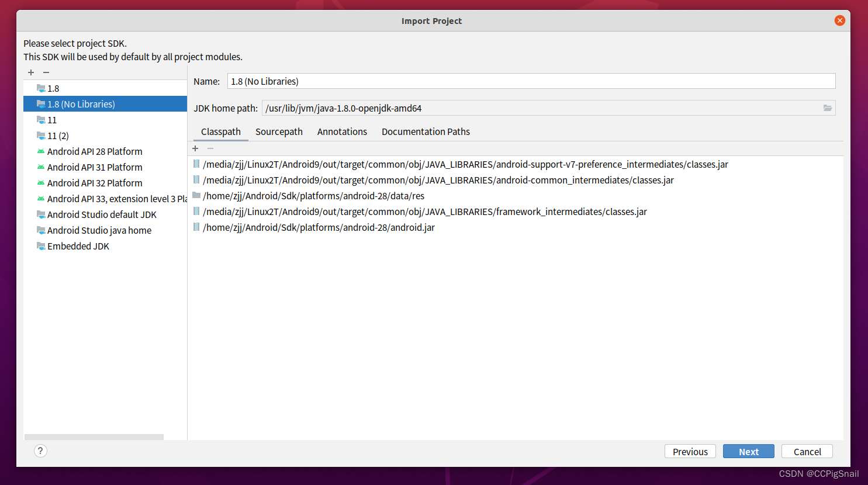Select the android-28/android.jar path entry
This screenshot has width=868, height=485.
coord(319,227)
